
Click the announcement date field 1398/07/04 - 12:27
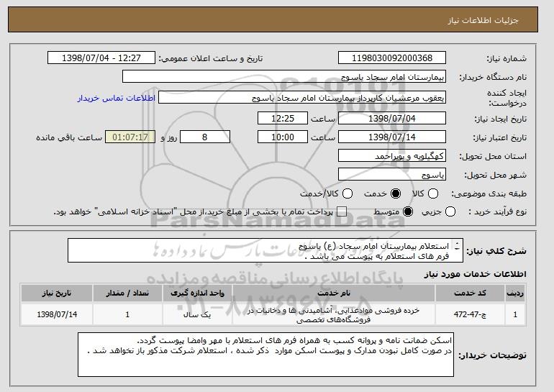[x=101, y=58]
